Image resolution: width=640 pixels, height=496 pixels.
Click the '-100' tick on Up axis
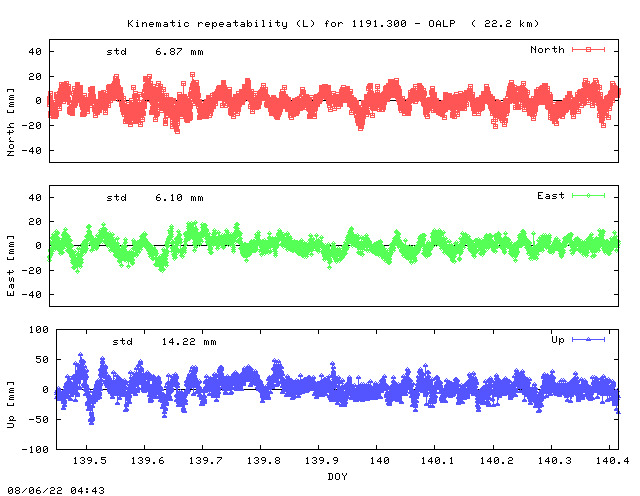35,450
